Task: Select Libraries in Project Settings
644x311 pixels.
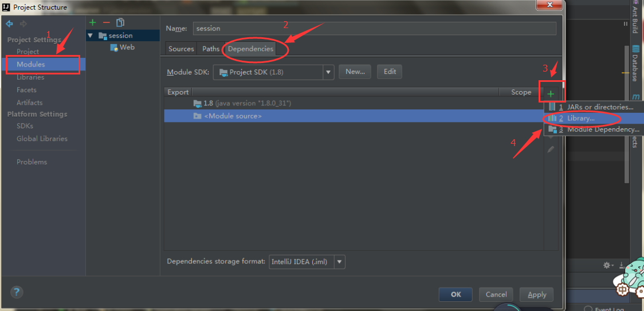Action: [x=30, y=77]
